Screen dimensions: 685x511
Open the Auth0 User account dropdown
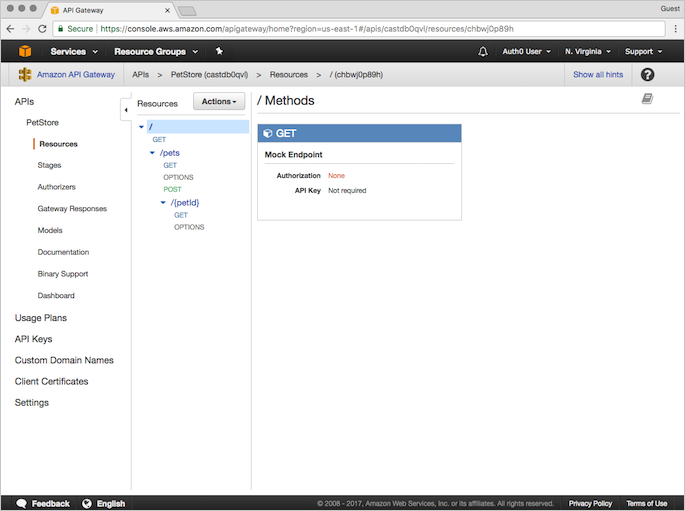point(526,52)
